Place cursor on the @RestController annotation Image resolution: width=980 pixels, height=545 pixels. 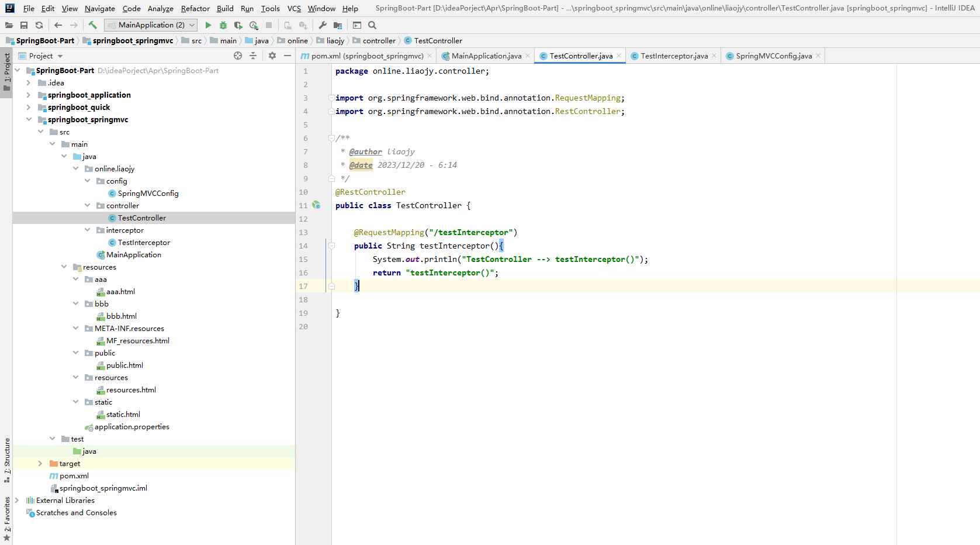370,192
